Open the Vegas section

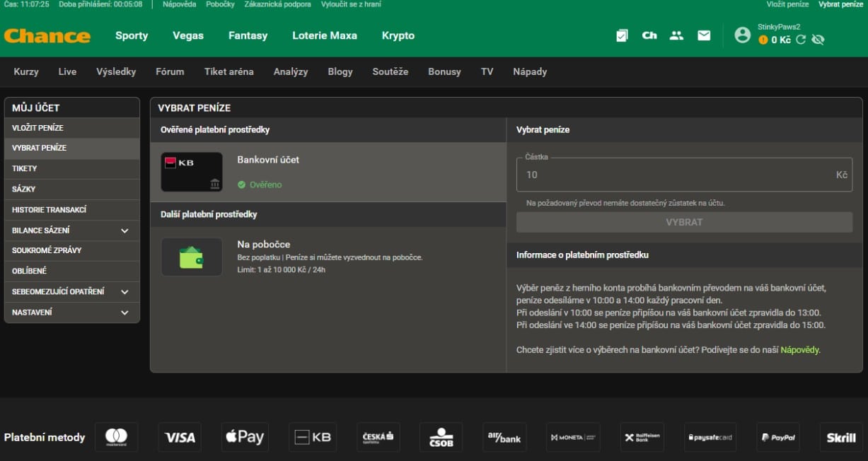click(188, 35)
